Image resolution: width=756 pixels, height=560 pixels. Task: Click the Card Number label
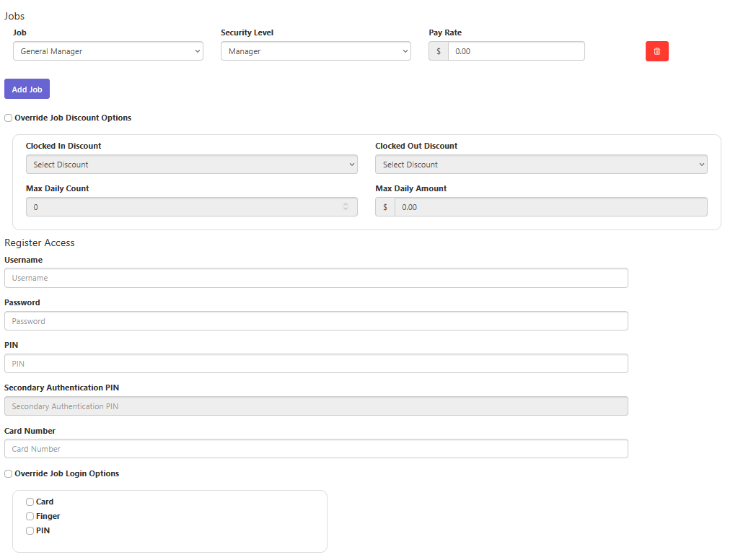(x=30, y=431)
